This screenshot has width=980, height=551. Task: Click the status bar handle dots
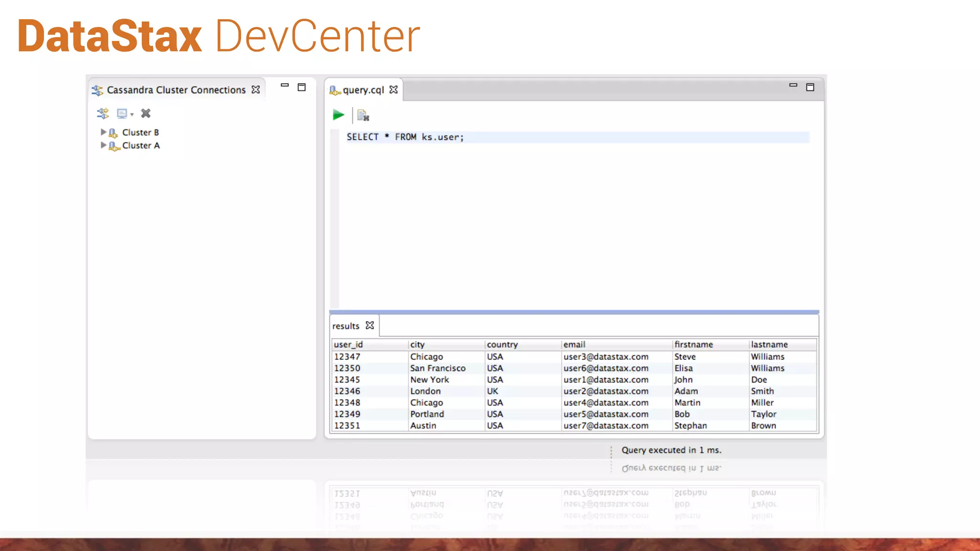(x=611, y=451)
